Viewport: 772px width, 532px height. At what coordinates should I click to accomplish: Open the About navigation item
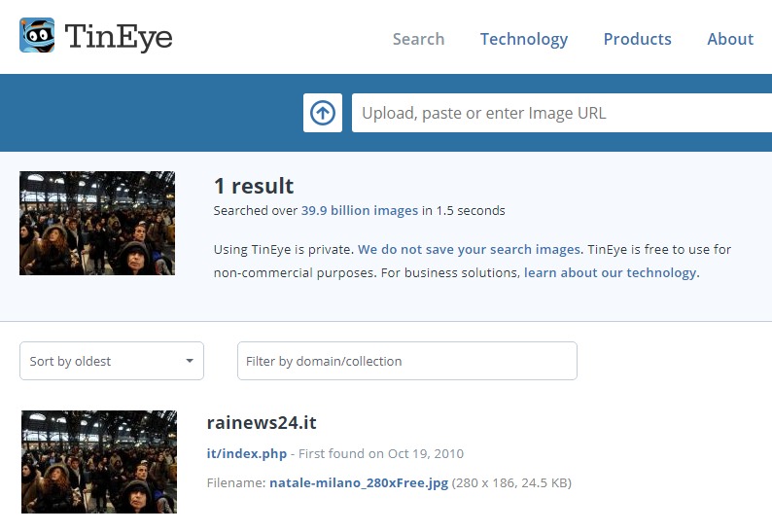[x=730, y=39]
